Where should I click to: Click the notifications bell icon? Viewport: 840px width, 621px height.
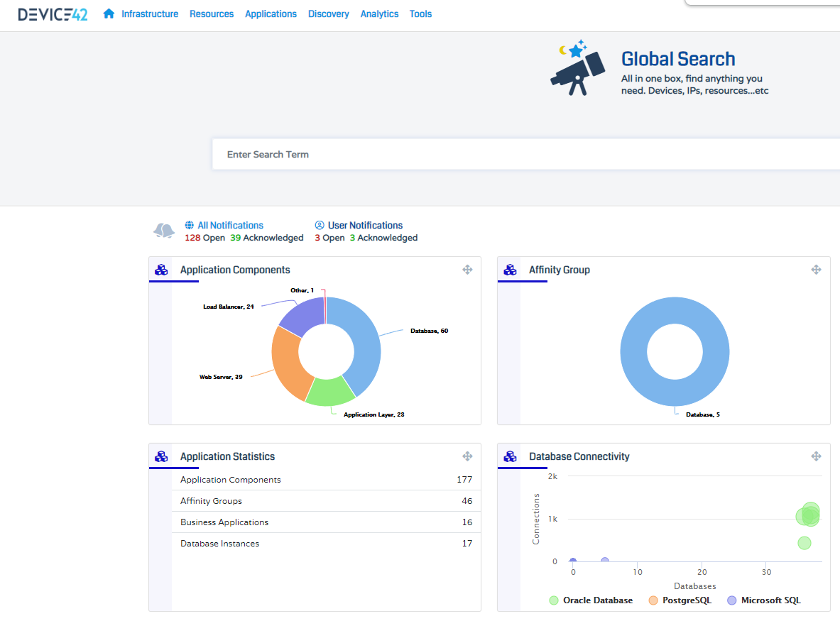tap(164, 231)
